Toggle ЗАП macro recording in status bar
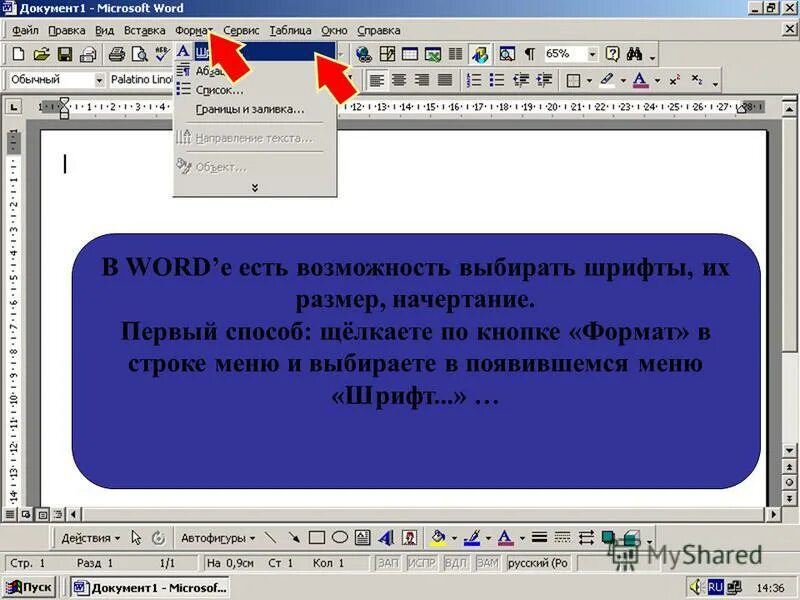The height and width of the screenshot is (600, 800). click(x=388, y=563)
